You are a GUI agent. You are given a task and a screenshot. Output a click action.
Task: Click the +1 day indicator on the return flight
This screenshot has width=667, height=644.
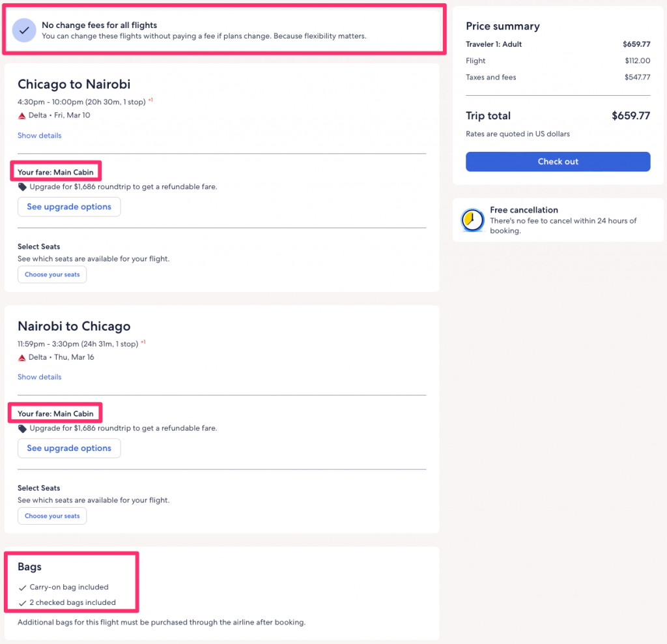pos(143,342)
